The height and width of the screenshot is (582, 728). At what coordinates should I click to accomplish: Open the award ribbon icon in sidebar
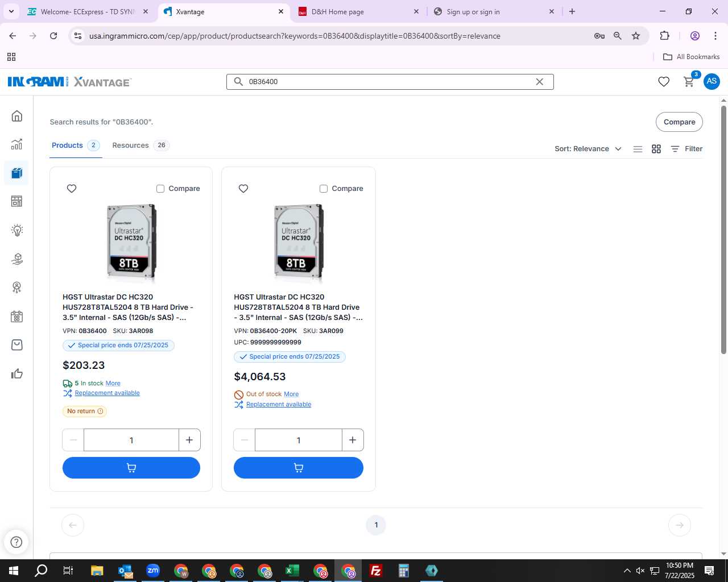point(17,288)
